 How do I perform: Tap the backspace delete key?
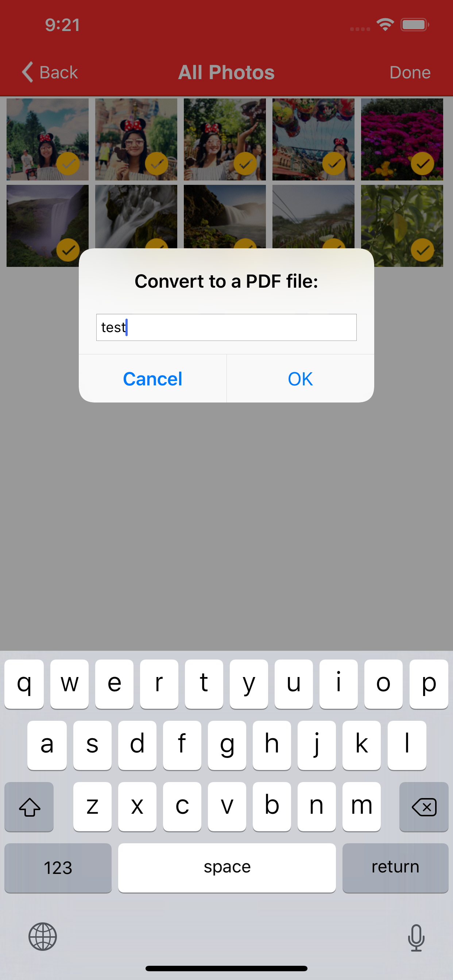point(424,806)
